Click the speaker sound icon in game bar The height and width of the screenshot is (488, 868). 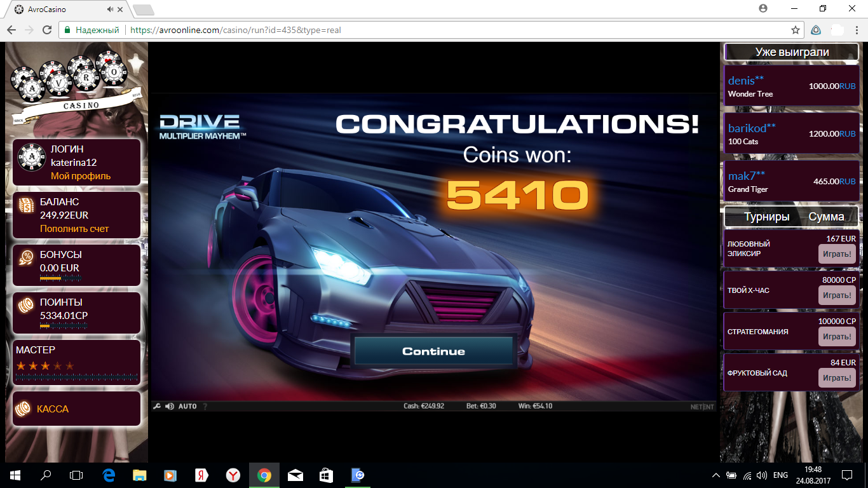tap(169, 406)
